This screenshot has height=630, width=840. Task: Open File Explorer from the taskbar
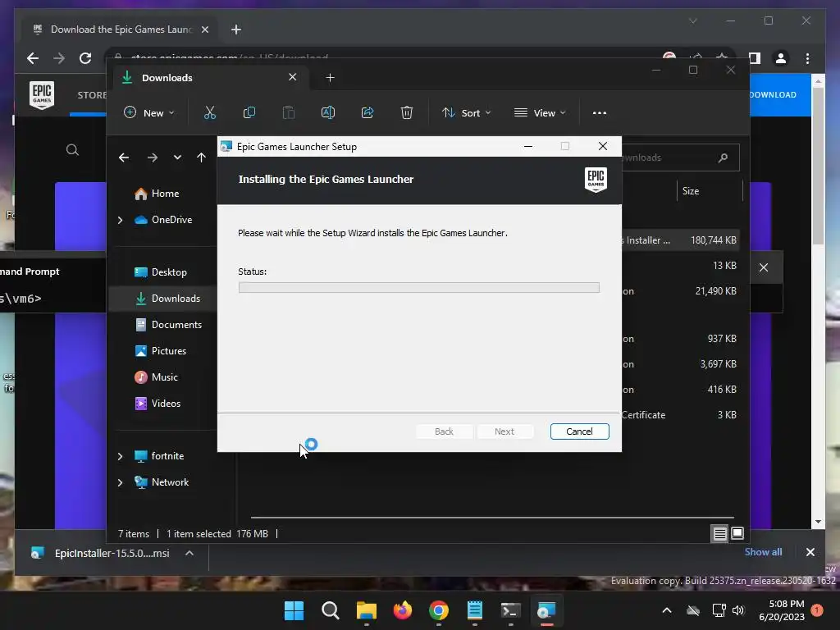(367, 610)
